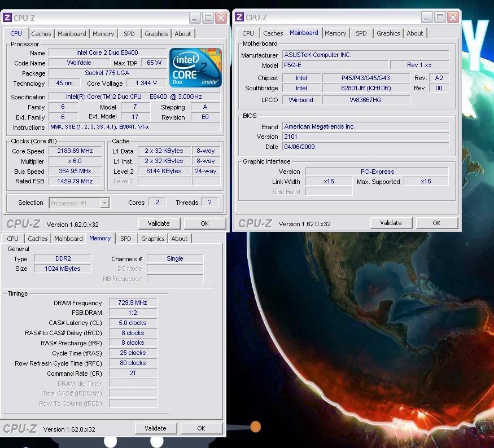Open Caches tab in the Mainboard window
The height and width of the screenshot is (448, 494).
(x=273, y=33)
